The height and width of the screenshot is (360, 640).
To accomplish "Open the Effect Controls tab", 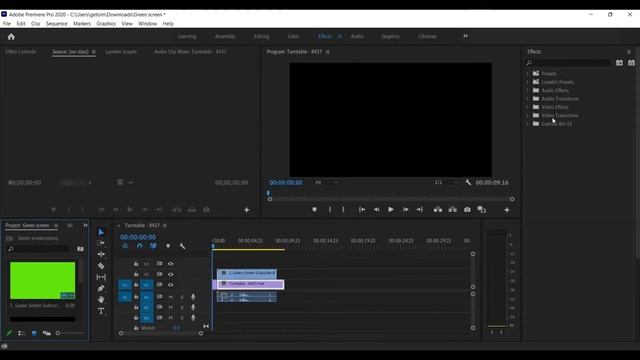I will [20, 52].
